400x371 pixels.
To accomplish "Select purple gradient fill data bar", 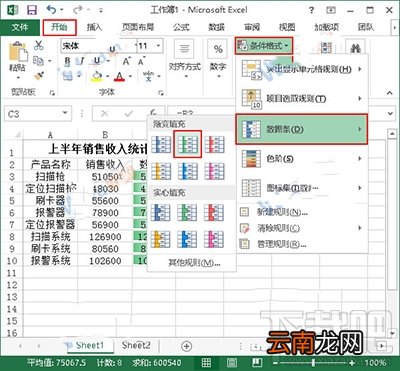I will (x=214, y=171).
